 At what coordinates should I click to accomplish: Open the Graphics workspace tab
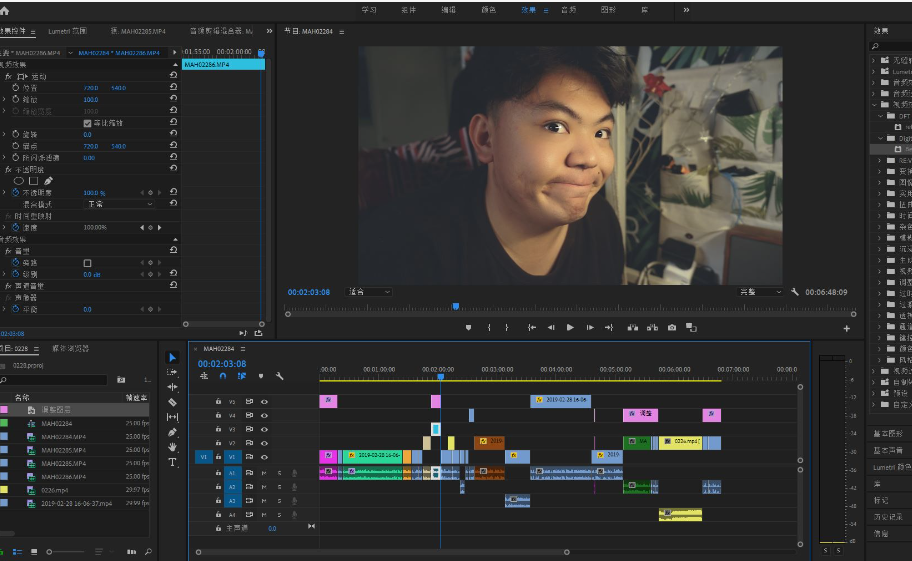[x=608, y=10]
